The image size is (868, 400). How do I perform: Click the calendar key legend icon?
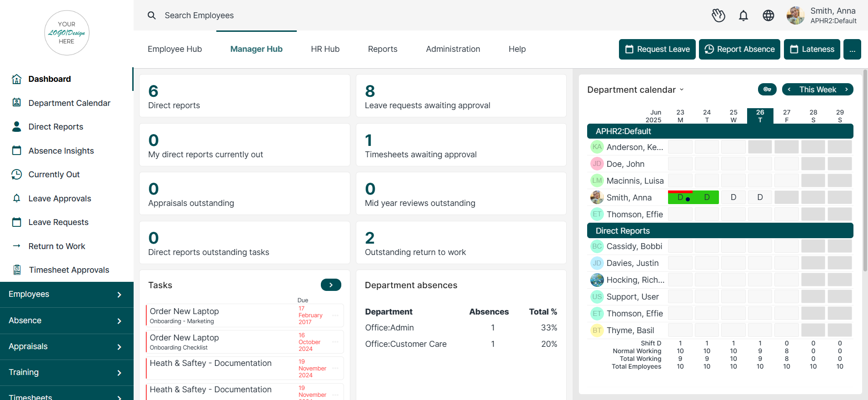click(x=767, y=90)
